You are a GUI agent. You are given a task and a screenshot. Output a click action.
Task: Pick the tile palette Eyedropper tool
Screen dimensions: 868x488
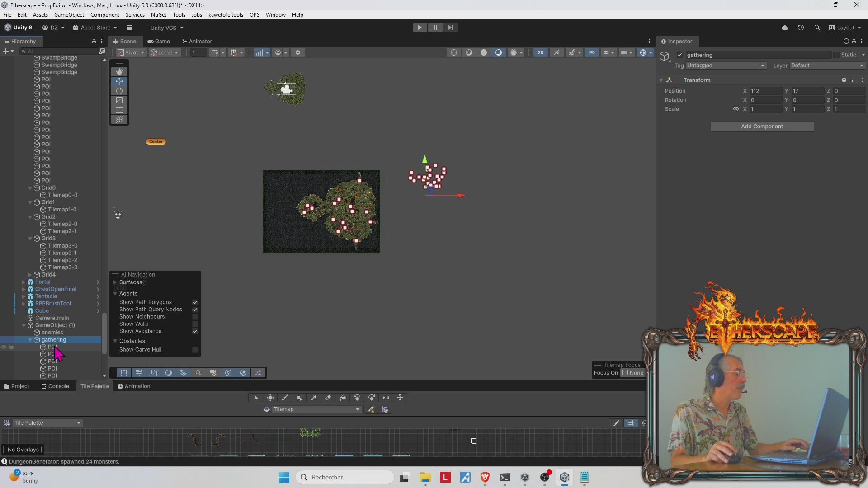pos(314,398)
